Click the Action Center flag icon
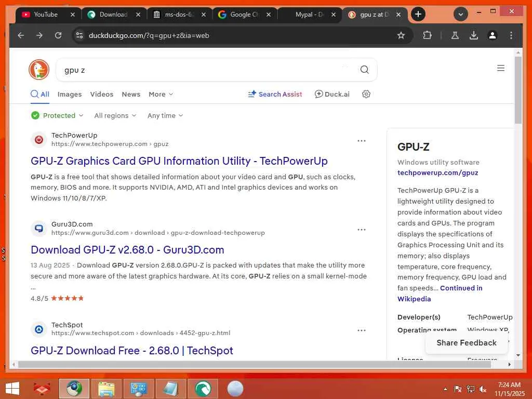Image resolution: width=532 pixels, height=399 pixels. (x=458, y=389)
